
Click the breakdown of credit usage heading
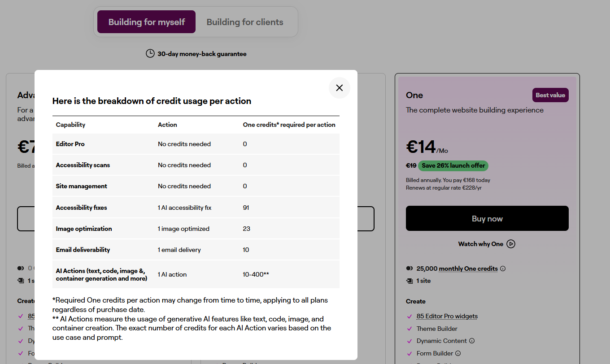(x=152, y=101)
